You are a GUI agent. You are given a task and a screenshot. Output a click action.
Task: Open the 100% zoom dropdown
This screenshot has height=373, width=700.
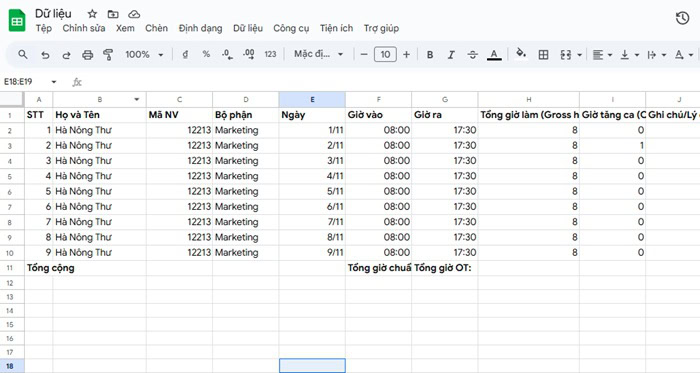[144, 54]
